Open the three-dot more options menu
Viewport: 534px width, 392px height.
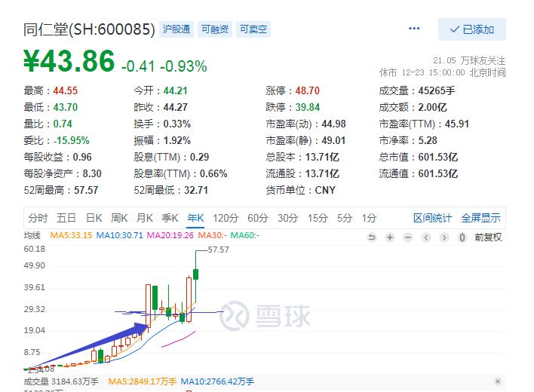[x=414, y=28]
